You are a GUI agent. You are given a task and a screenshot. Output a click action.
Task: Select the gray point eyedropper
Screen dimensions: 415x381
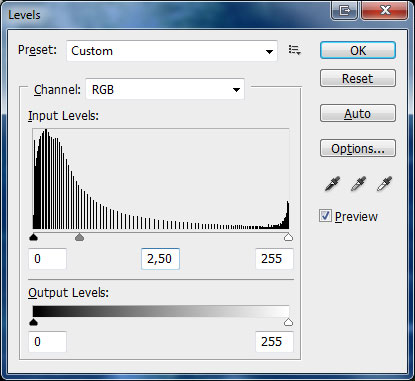pyautogui.click(x=358, y=184)
